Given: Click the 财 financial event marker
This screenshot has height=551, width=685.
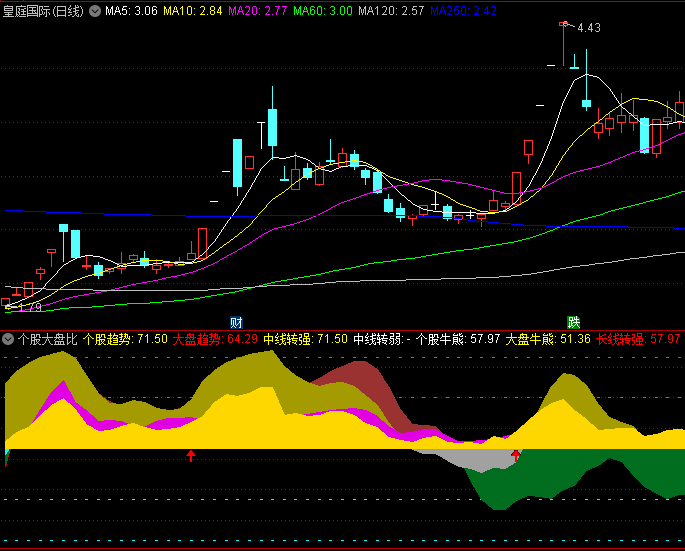Looking at the screenshot, I should coord(236,322).
